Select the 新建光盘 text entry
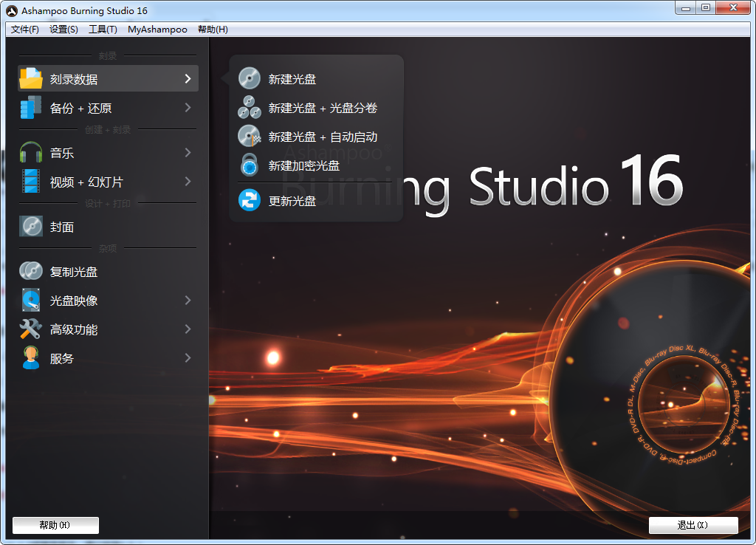The width and height of the screenshot is (756, 545). point(292,79)
